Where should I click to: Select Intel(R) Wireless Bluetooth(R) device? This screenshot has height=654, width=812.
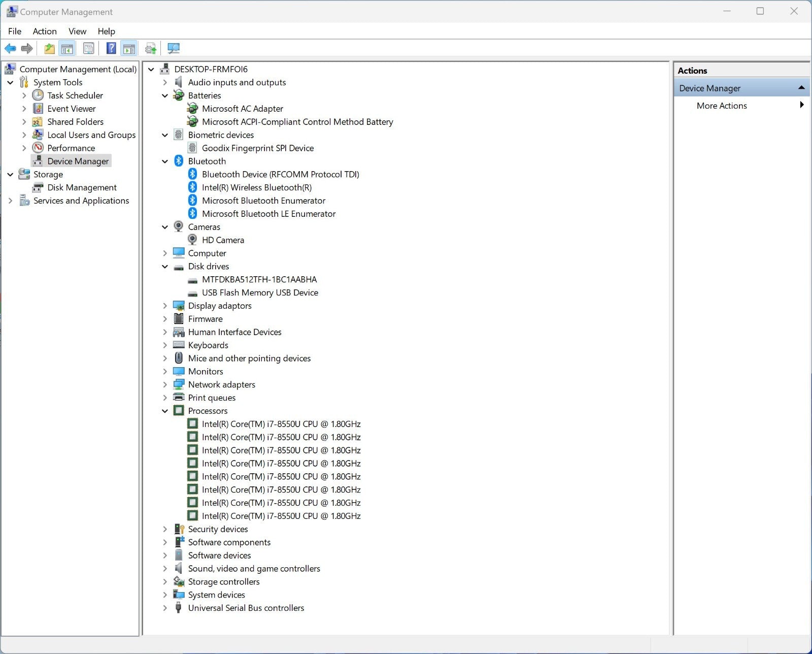pyautogui.click(x=257, y=187)
